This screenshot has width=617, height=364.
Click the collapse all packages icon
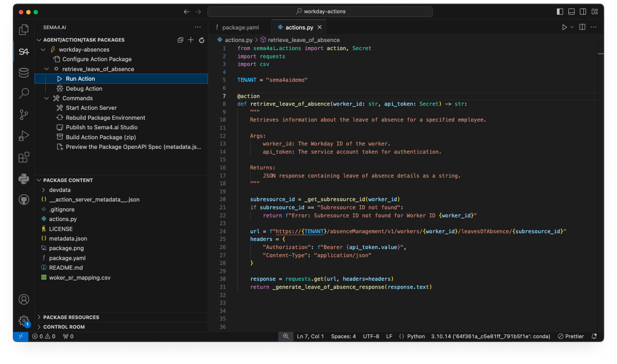click(180, 40)
